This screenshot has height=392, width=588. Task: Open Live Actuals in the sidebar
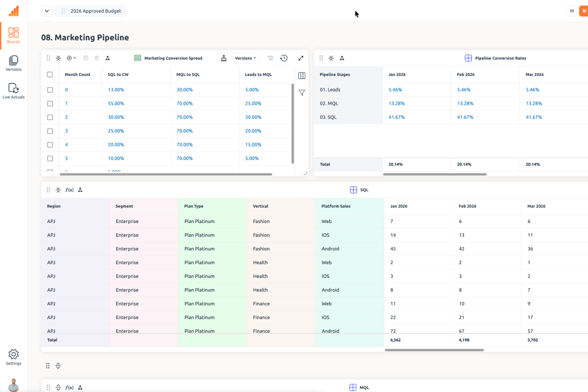[14, 91]
